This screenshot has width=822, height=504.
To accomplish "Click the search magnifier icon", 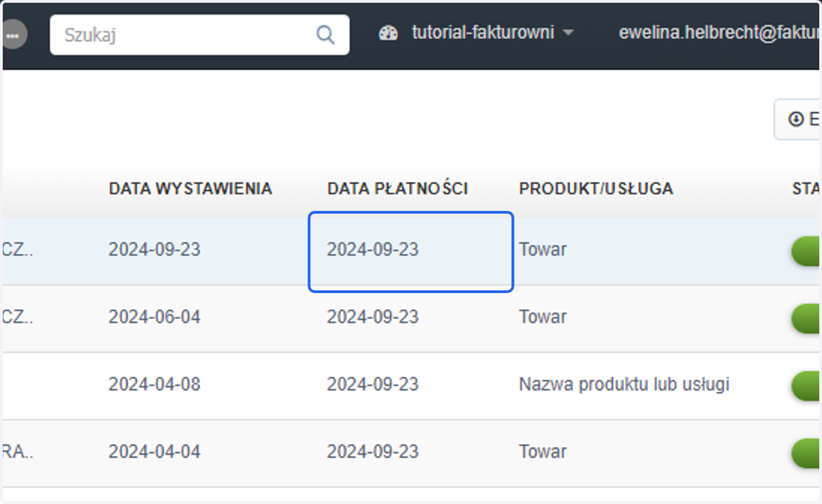I will [325, 34].
